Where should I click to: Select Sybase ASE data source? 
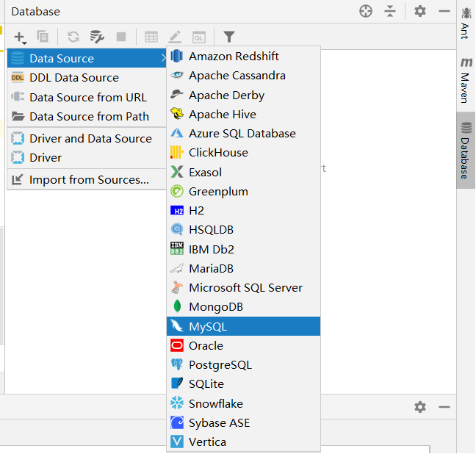click(x=243, y=422)
